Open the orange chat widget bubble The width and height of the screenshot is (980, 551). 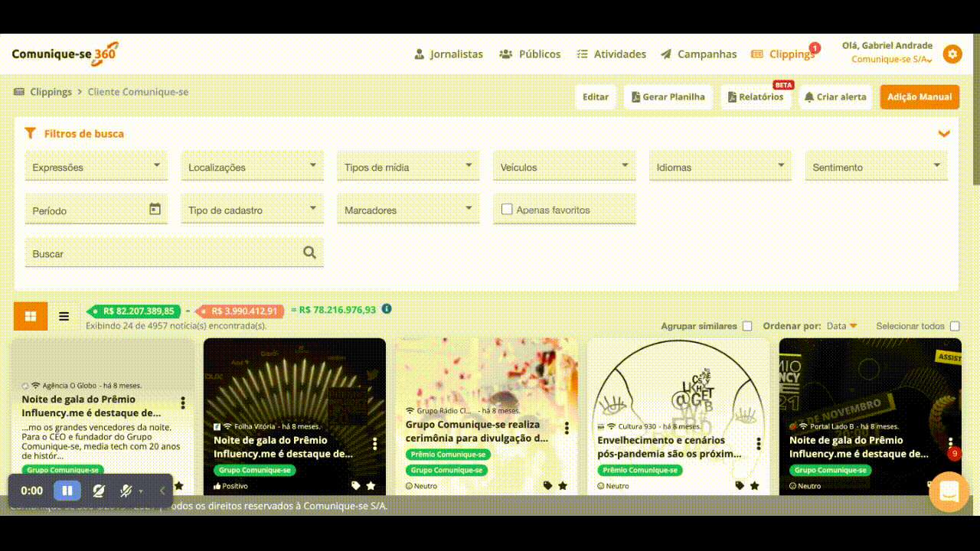[949, 492]
